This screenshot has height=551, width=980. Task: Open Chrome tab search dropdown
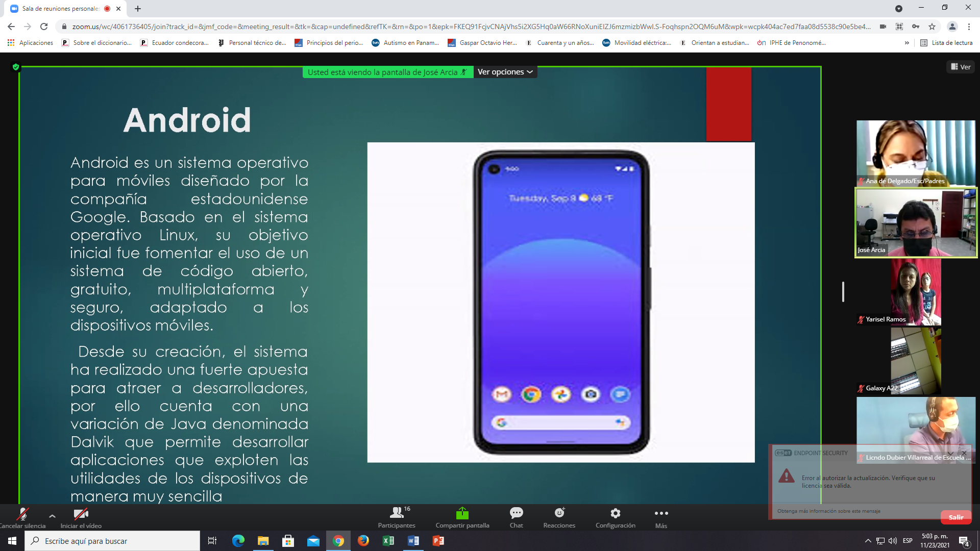[899, 9]
